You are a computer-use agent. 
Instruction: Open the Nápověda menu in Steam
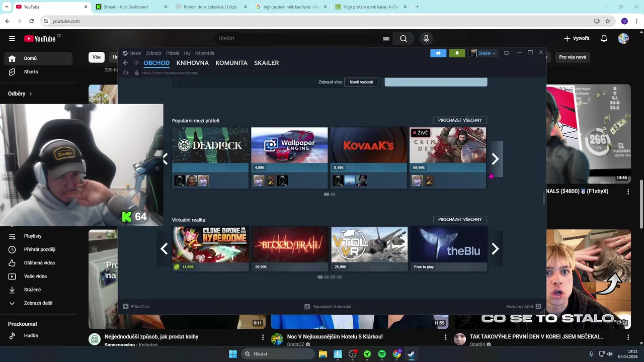204,53
